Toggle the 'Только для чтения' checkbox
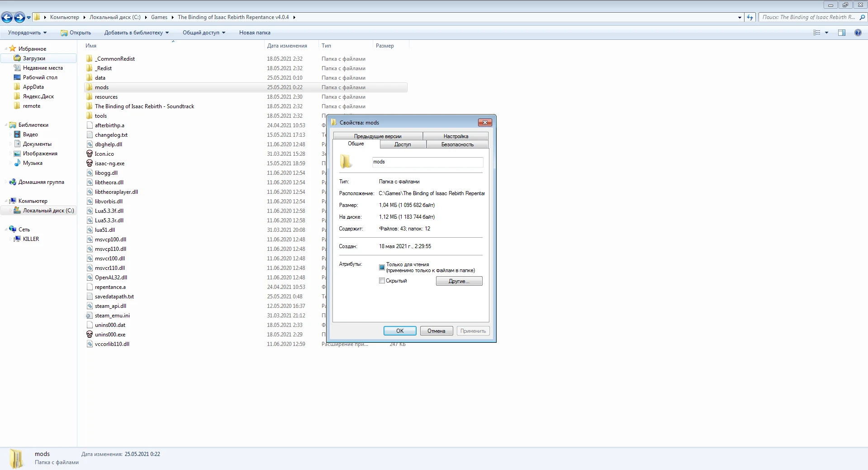The image size is (868, 470). pos(382,267)
